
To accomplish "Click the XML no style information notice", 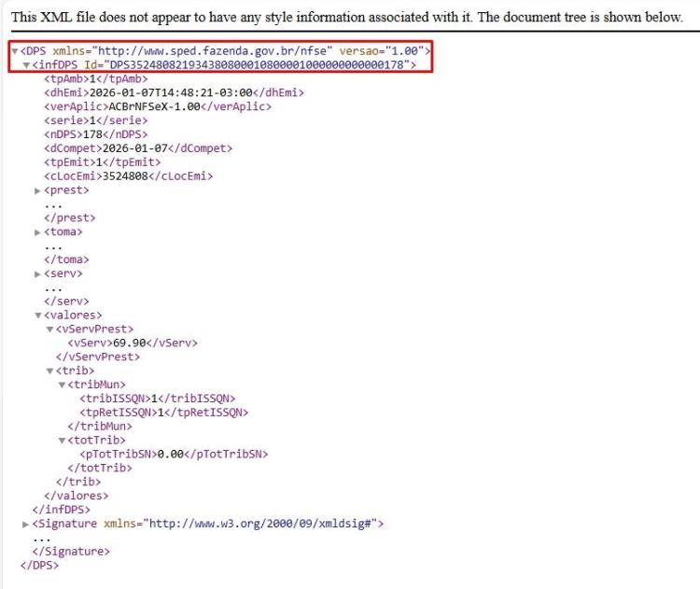I will click(347, 17).
